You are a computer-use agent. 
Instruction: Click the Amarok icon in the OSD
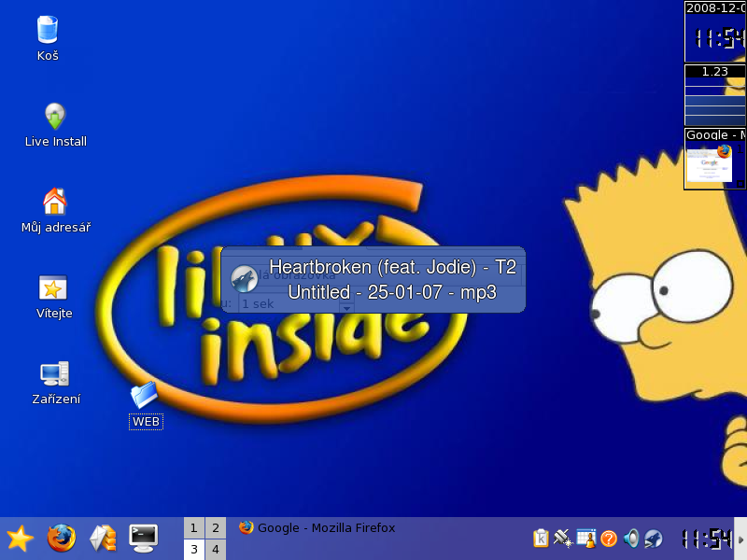click(x=244, y=279)
